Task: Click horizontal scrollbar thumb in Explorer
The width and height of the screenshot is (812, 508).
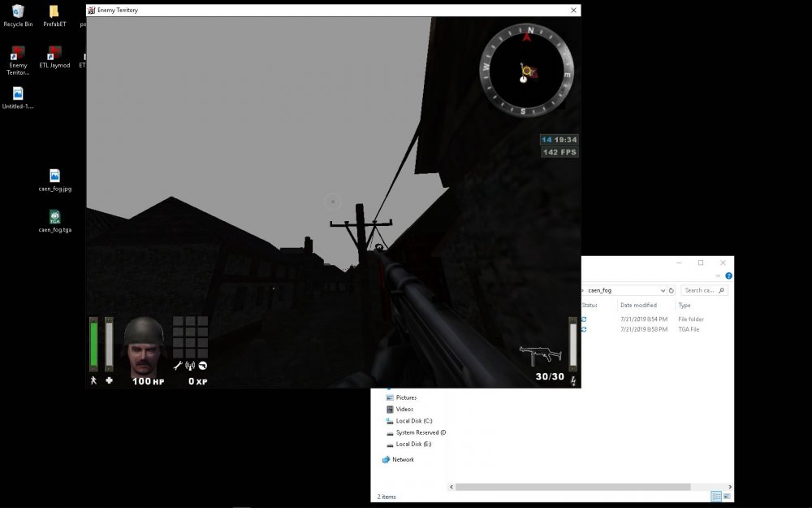Action: click(x=572, y=487)
